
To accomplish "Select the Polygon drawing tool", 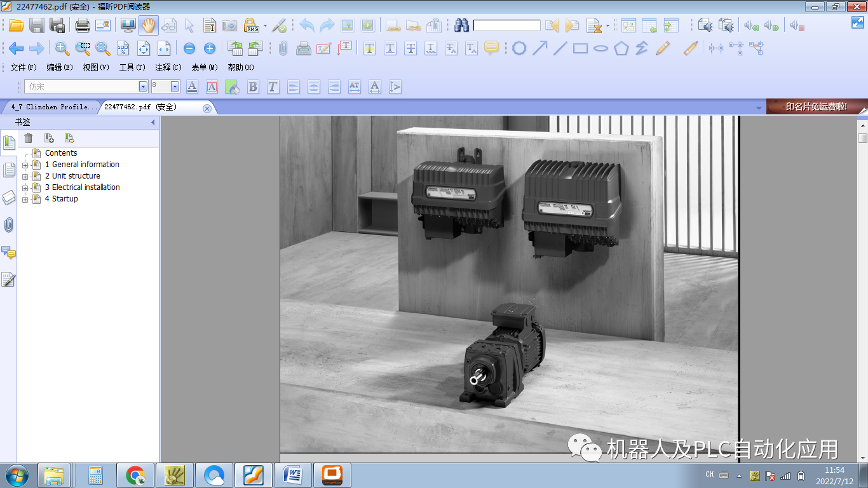I will coord(620,48).
